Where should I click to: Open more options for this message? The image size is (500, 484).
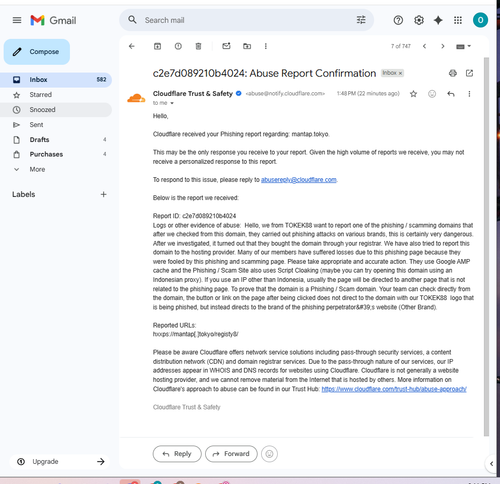click(x=469, y=94)
